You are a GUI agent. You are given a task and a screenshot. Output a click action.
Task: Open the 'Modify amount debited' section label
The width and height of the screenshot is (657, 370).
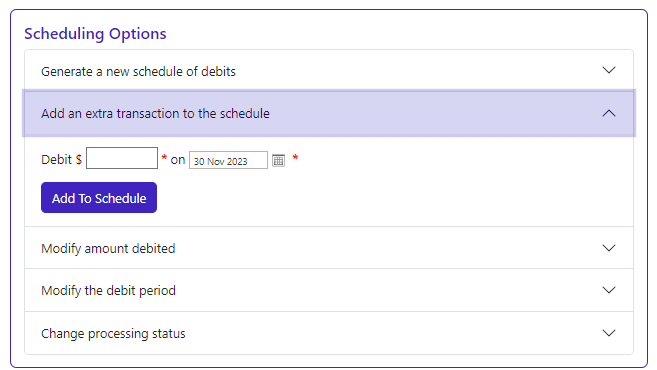coord(108,248)
